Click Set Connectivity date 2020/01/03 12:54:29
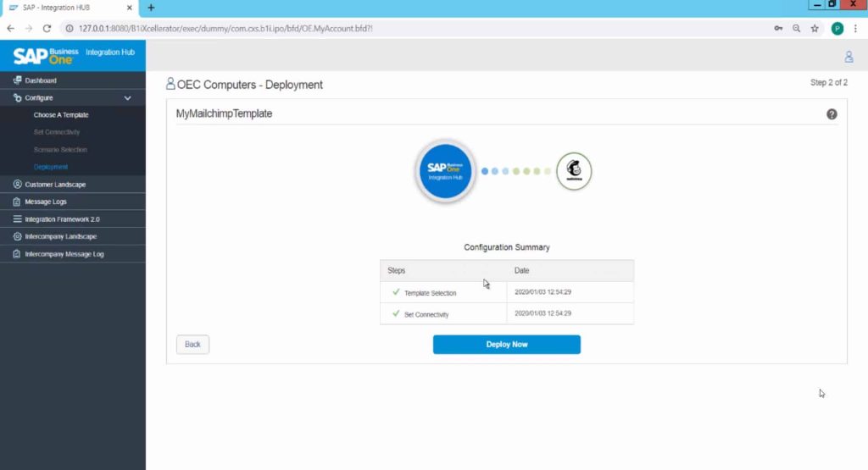The image size is (868, 470). click(x=543, y=313)
